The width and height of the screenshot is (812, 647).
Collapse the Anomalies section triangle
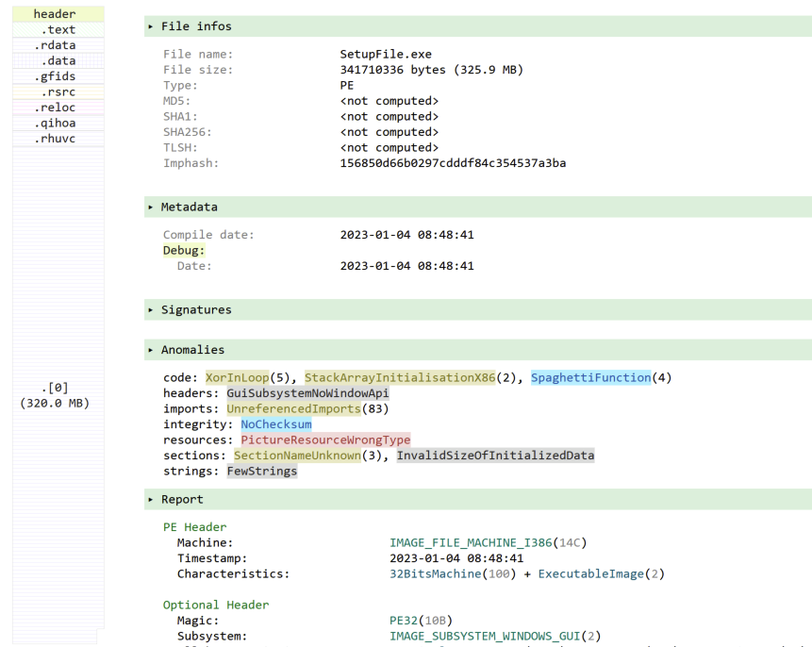tap(151, 350)
